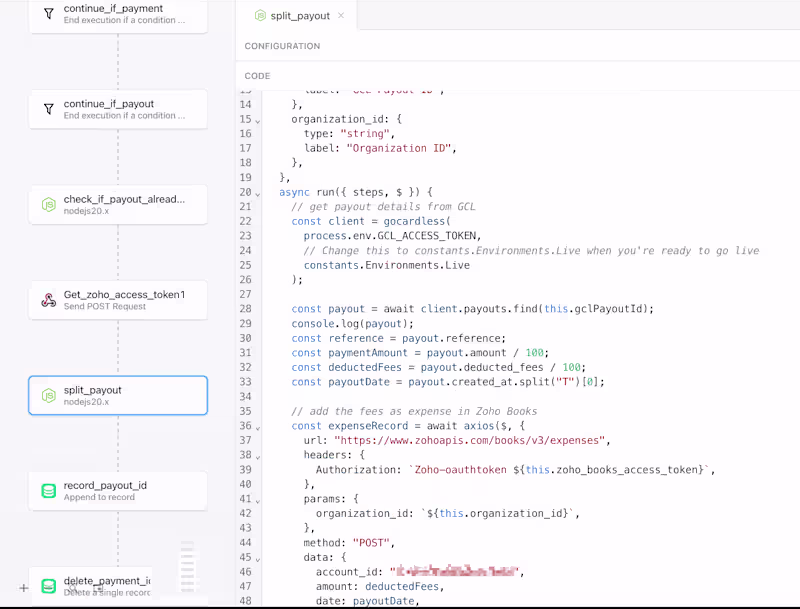Click the webhook icon on Get_zoho_access_token1 step

coord(48,300)
